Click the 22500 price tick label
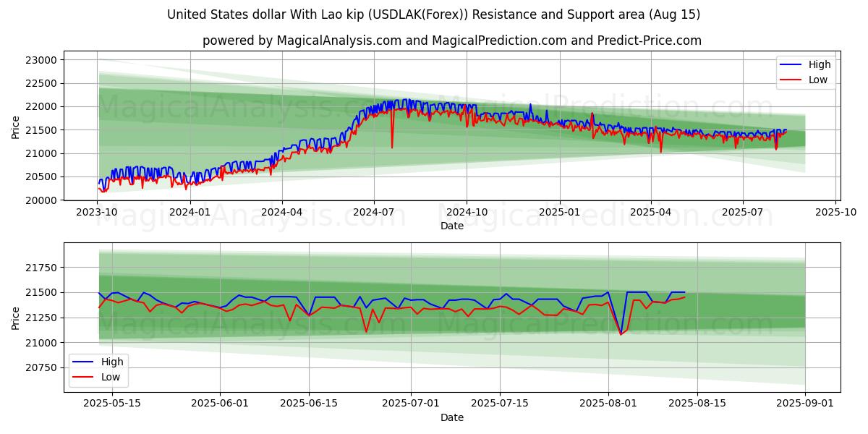The image size is (868, 434). point(41,83)
